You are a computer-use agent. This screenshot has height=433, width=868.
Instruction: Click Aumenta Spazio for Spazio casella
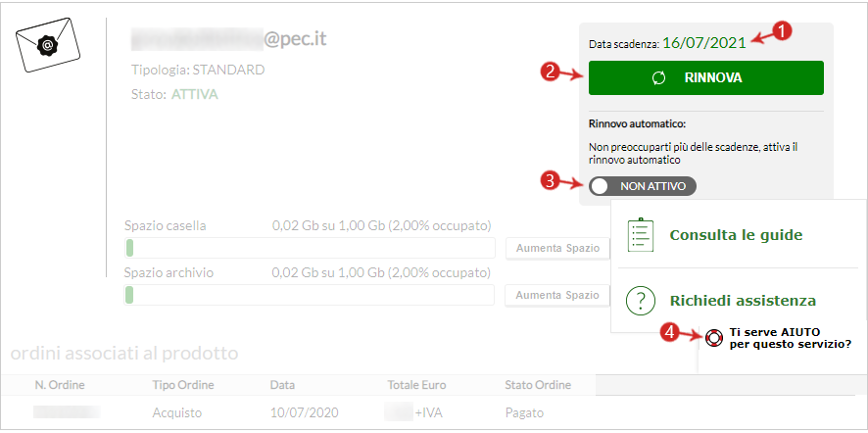557,248
